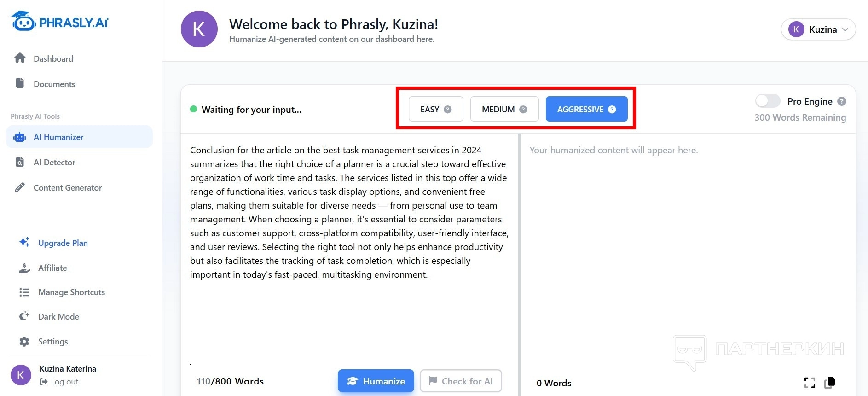Image resolution: width=868 pixels, height=396 pixels.
Task: Click the copy output text icon
Action: pyautogui.click(x=830, y=382)
